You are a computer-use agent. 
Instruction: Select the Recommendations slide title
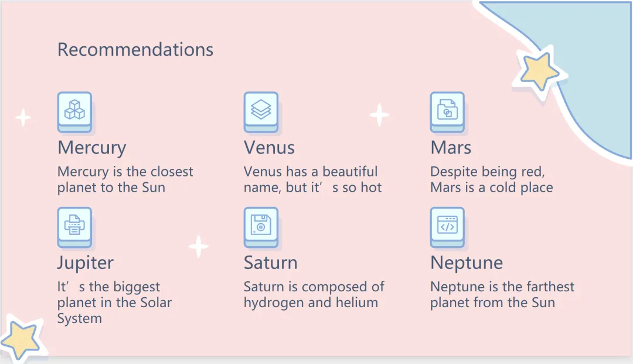click(135, 50)
